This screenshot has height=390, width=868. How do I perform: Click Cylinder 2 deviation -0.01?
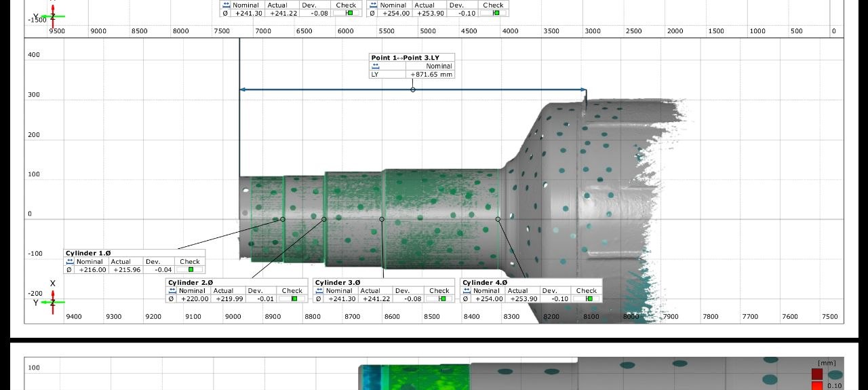click(264, 298)
